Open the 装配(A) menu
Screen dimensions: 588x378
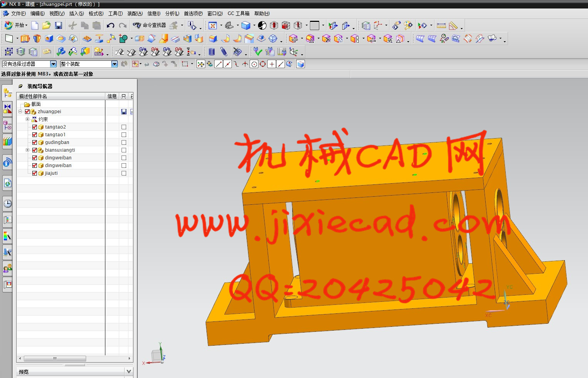[x=135, y=13]
